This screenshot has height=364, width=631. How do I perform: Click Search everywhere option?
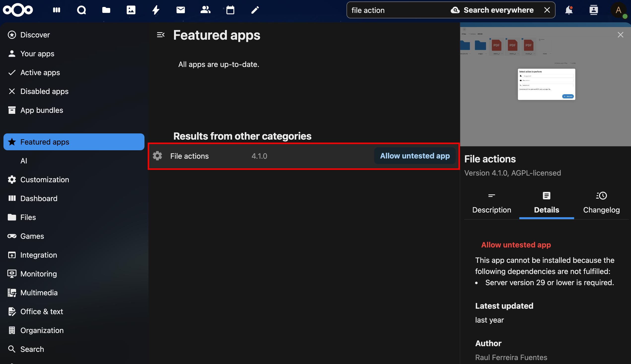click(492, 10)
